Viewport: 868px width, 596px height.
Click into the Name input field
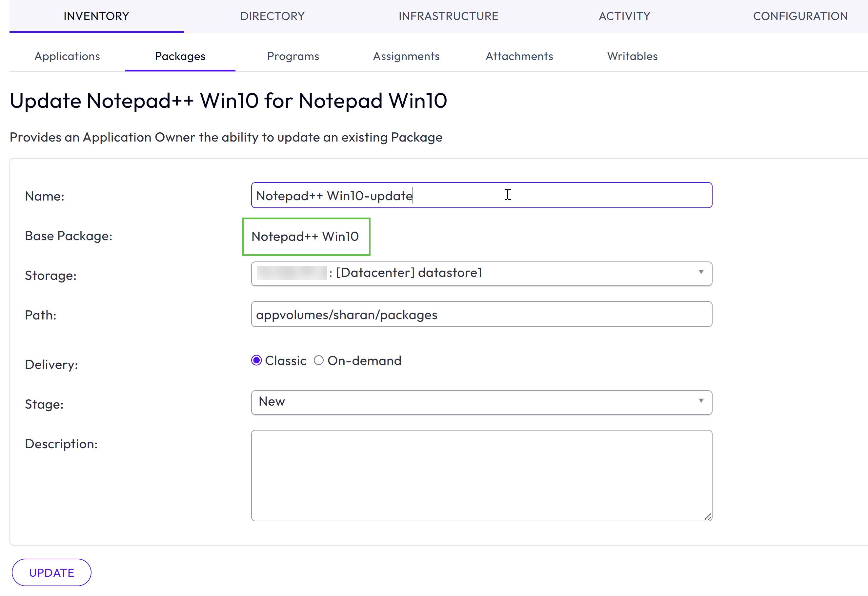(x=482, y=195)
